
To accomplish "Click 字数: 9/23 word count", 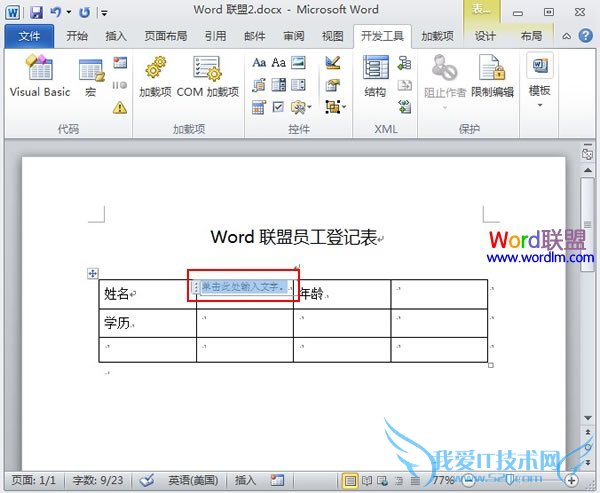I will coord(98,480).
